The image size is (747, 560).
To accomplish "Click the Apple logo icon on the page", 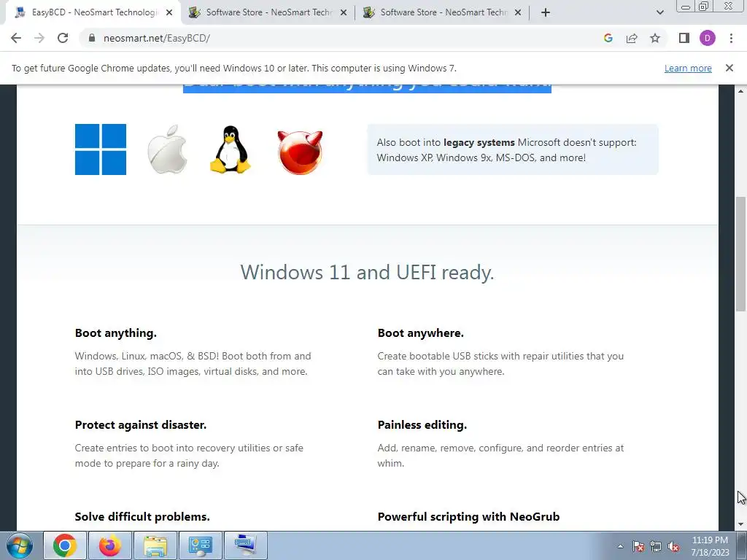I will tap(167, 149).
